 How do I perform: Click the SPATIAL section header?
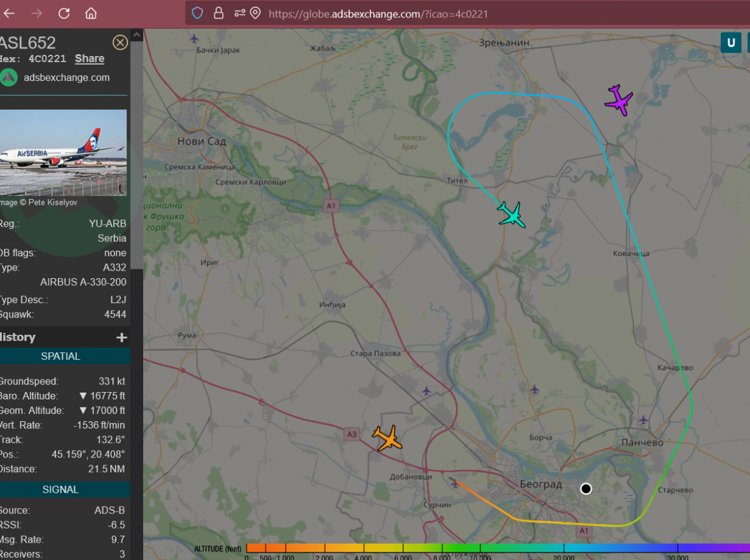(60, 357)
